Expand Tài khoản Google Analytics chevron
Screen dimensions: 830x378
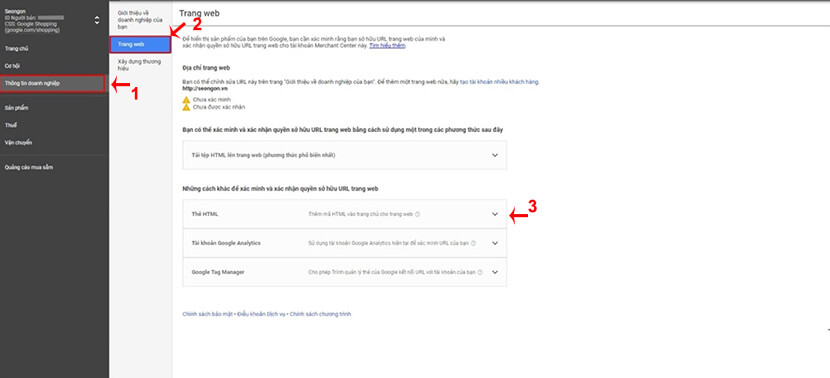click(x=495, y=243)
